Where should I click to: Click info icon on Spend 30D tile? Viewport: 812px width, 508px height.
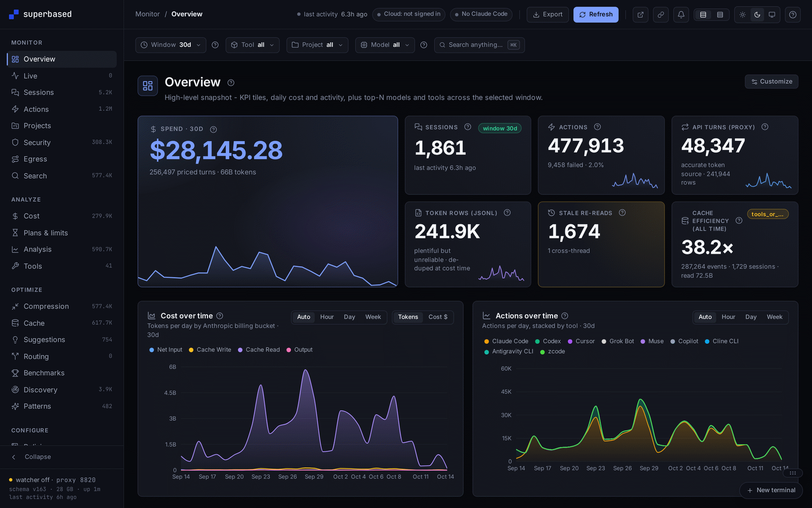(213, 129)
